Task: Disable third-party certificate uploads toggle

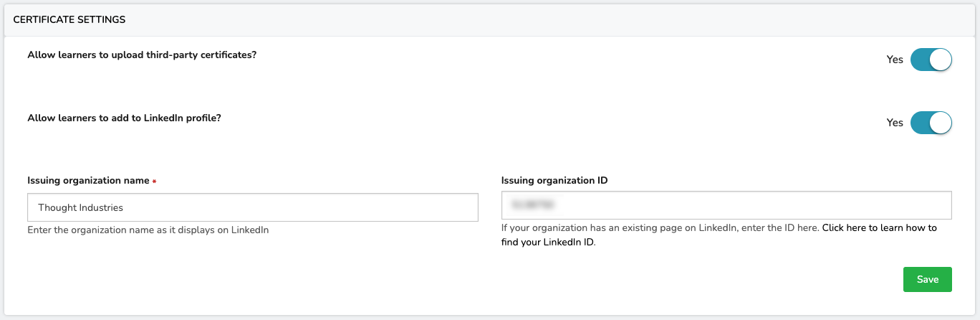Action: pyautogui.click(x=931, y=60)
